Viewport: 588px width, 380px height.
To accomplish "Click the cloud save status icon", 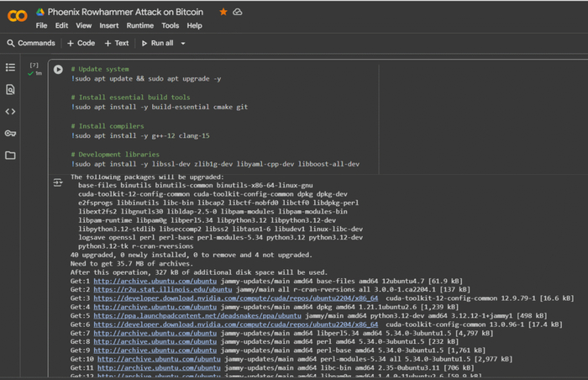I will 237,12.
